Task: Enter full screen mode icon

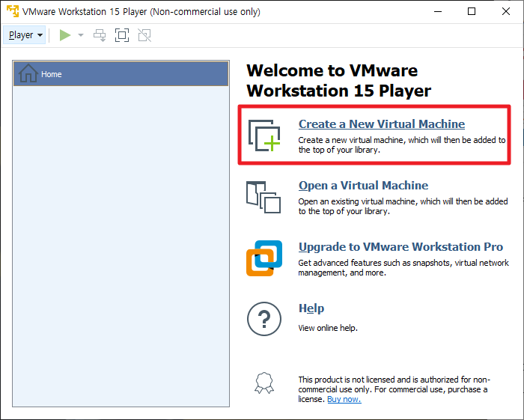Action: pos(122,35)
